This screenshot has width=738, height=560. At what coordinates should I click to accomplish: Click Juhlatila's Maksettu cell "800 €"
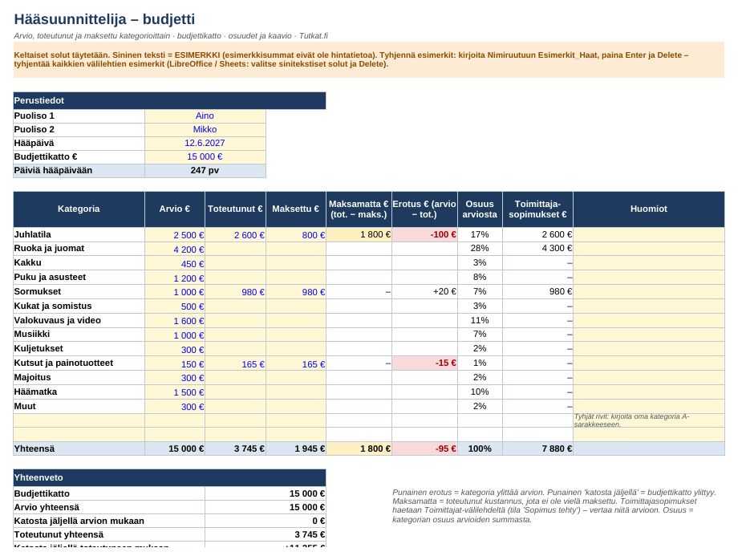[295, 235]
